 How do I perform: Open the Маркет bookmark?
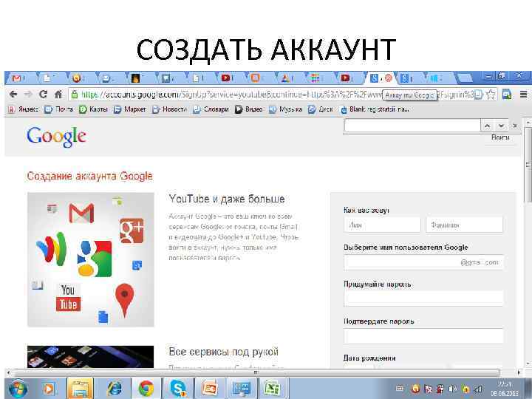130,109
